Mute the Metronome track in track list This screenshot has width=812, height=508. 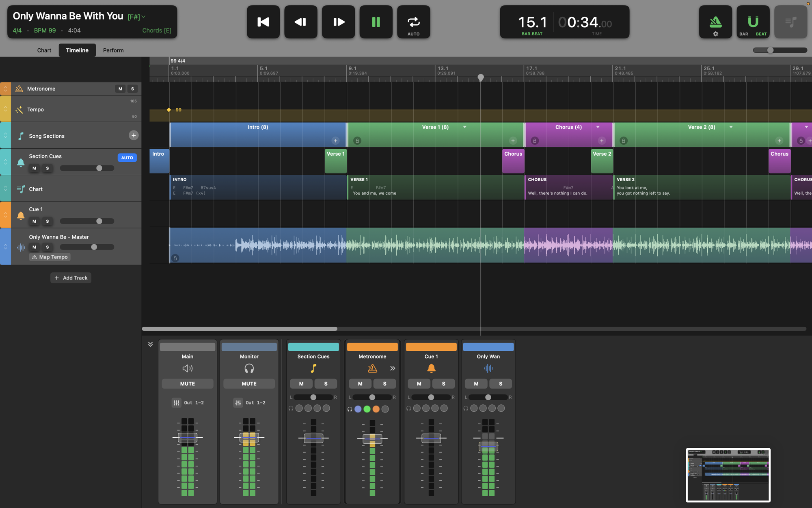click(120, 89)
